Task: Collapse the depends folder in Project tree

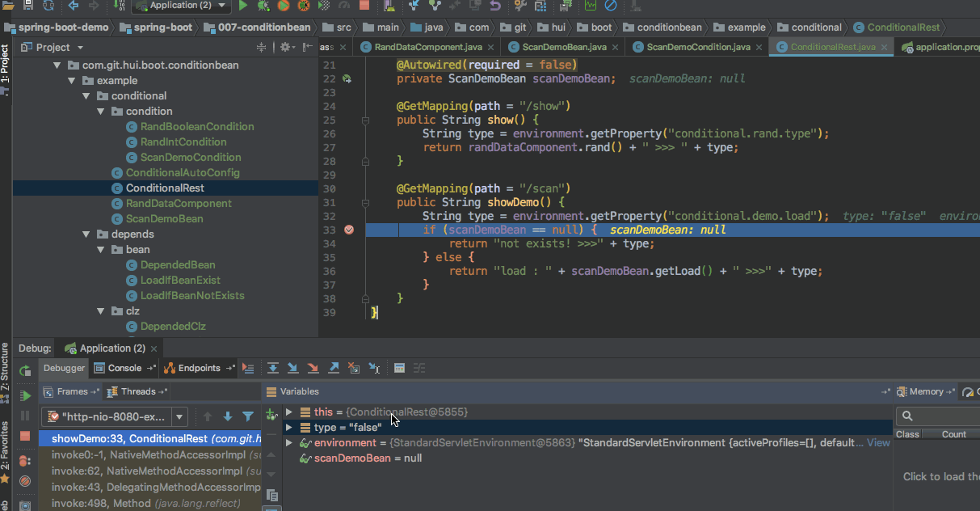Action: click(86, 234)
